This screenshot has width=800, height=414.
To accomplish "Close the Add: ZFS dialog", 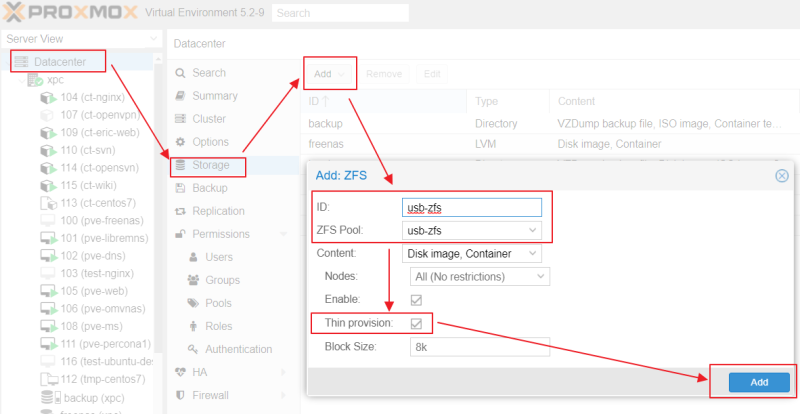I will click(x=782, y=176).
